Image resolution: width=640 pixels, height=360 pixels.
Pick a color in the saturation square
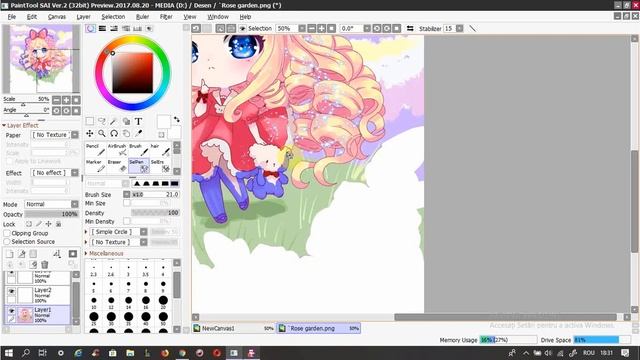133,73
